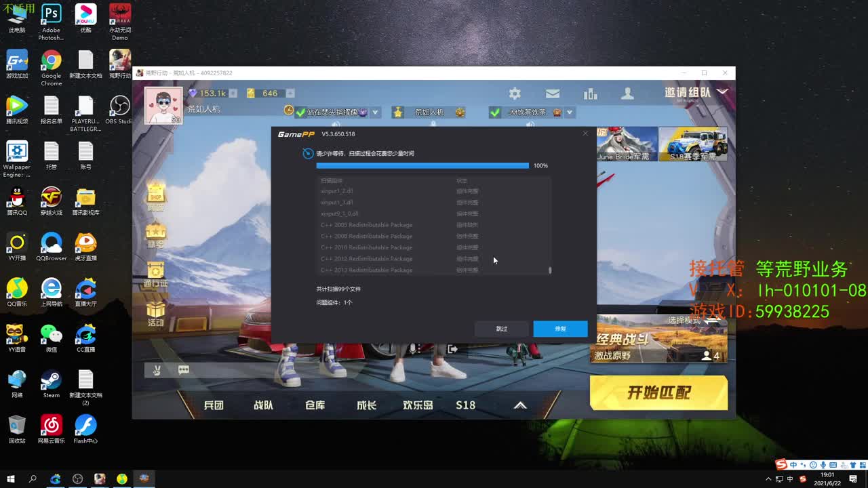Screen dimensions: 868x488
Task: Open the fun island tab in game bottom bar
Action: [x=418, y=405]
